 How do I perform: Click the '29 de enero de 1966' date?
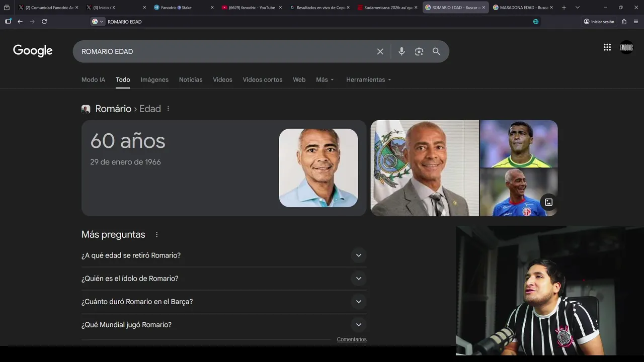pos(125,162)
